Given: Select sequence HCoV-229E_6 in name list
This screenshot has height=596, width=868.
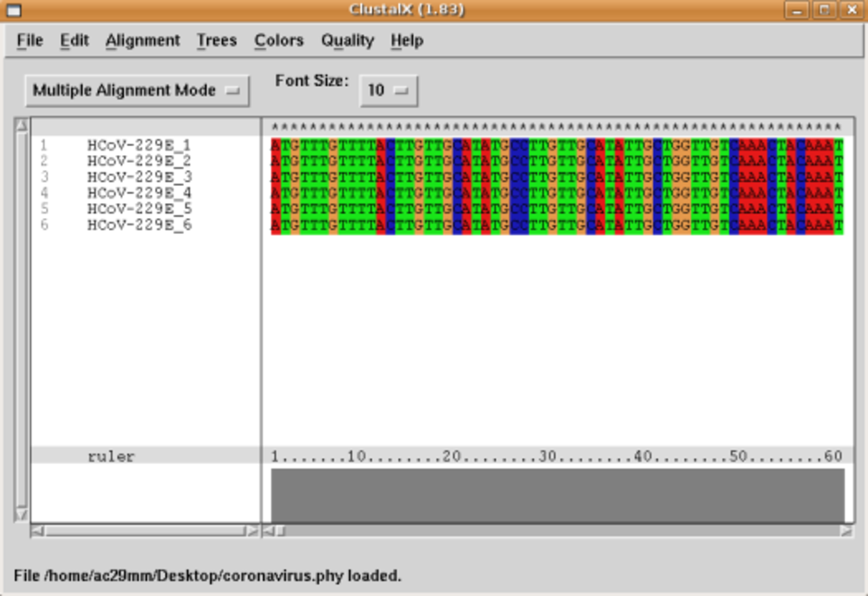Looking at the screenshot, I should (139, 225).
